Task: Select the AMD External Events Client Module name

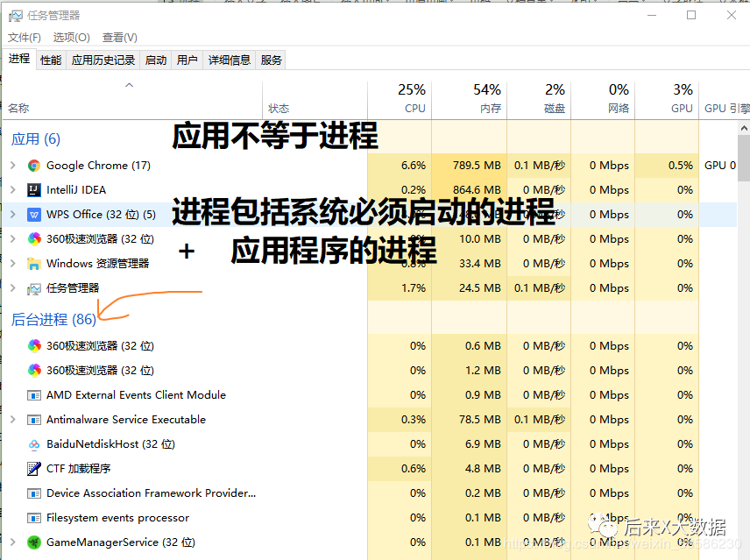Action: tap(136, 395)
